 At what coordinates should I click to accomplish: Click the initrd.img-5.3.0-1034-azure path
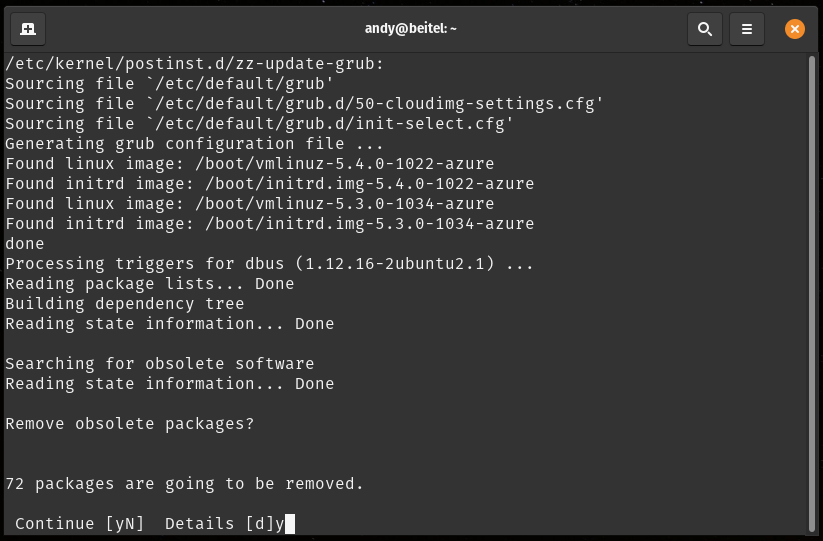(370, 224)
